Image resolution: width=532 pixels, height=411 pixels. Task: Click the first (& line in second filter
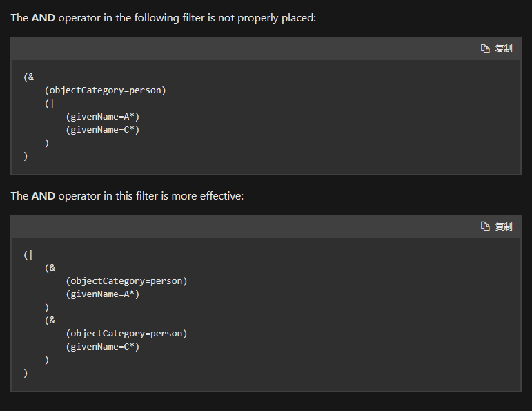click(50, 268)
